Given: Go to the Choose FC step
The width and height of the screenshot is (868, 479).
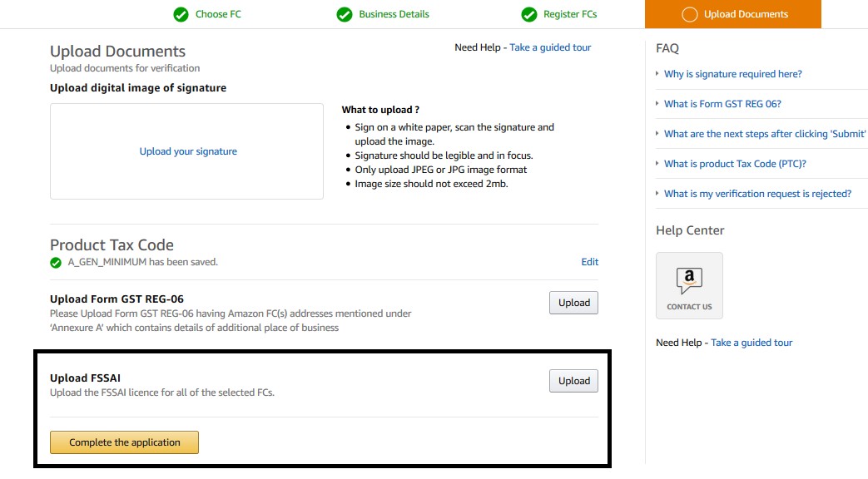Looking at the screenshot, I should pyautogui.click(x=216, y=14).
